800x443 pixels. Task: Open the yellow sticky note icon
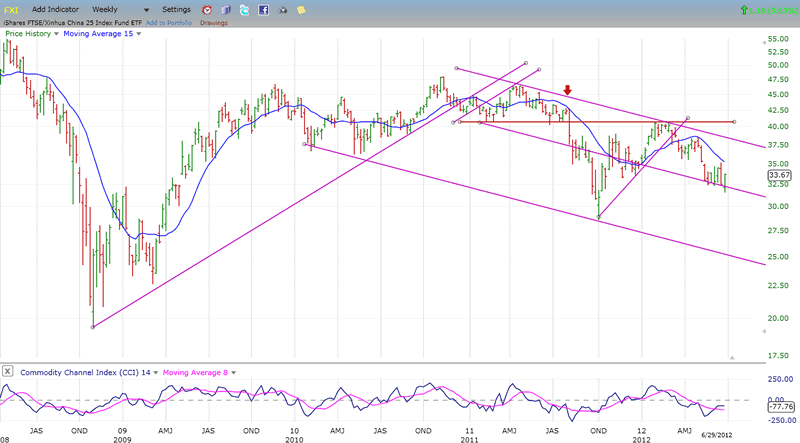(302, 9)
